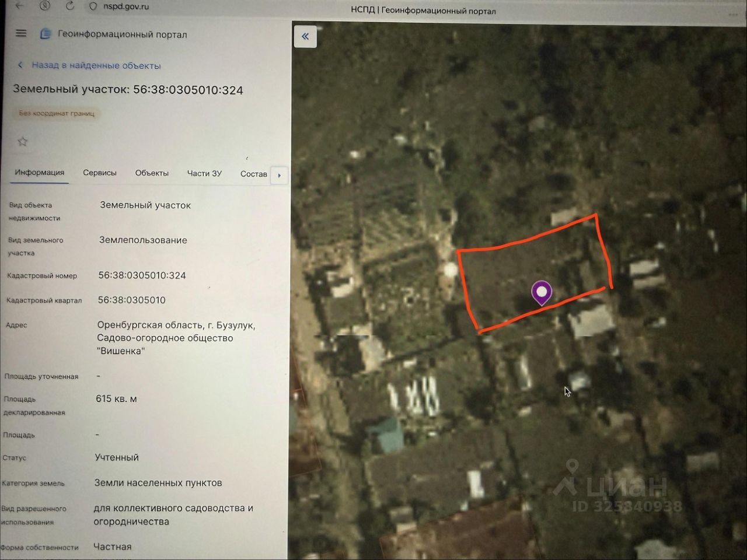Click the purple location pin on the map

click(542, 293)
